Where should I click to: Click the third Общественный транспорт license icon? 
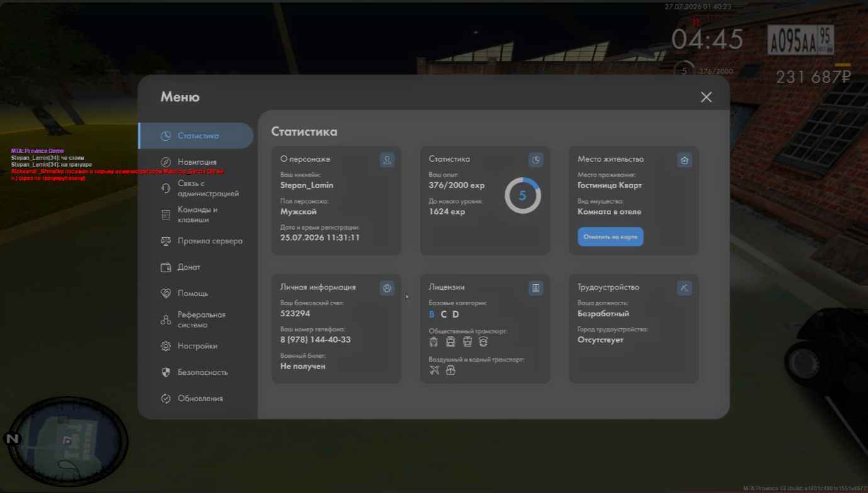pyautogui.click(x=467, y=342)
